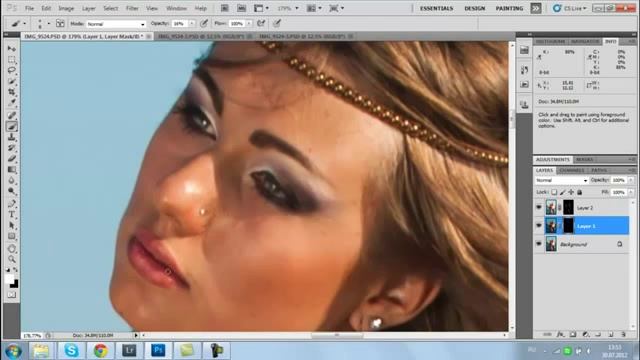Select the Path Selection tool
The height and width of the screenshot is (360, 640).
(x=11, y=225)
